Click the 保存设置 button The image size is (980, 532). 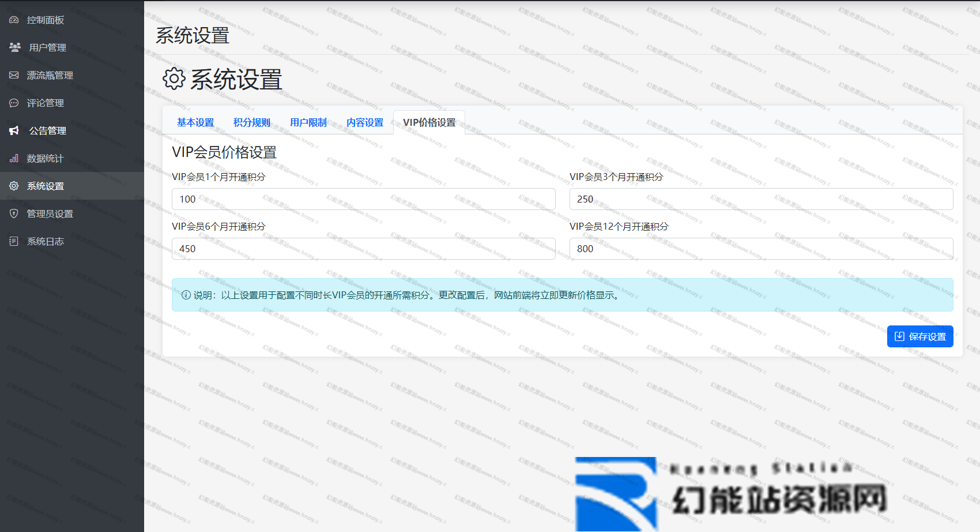pos(920,336)
